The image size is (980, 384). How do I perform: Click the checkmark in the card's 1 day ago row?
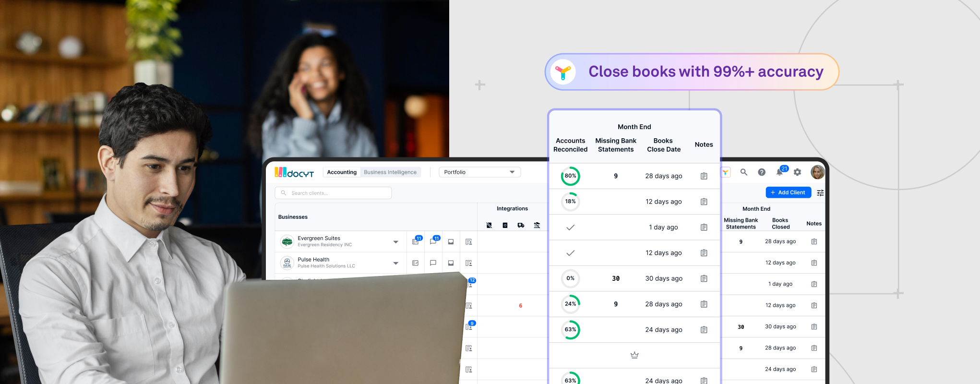[570, 228]
